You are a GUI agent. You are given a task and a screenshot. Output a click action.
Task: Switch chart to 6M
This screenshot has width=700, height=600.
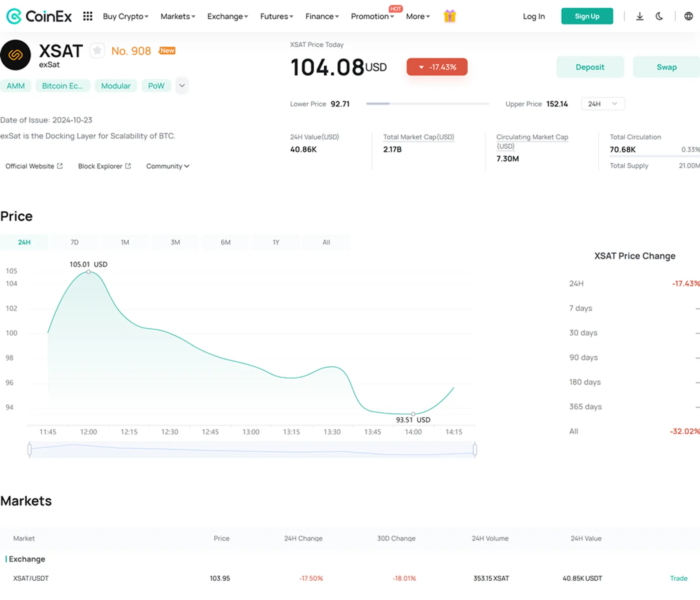tap(225, 242)
